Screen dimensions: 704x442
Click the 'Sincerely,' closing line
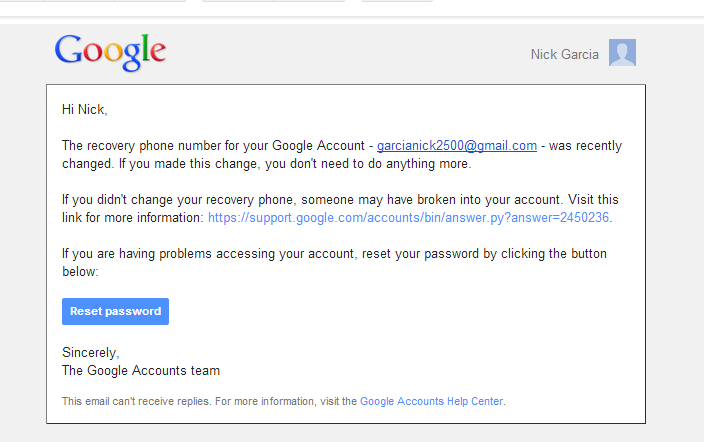(91, 353)
